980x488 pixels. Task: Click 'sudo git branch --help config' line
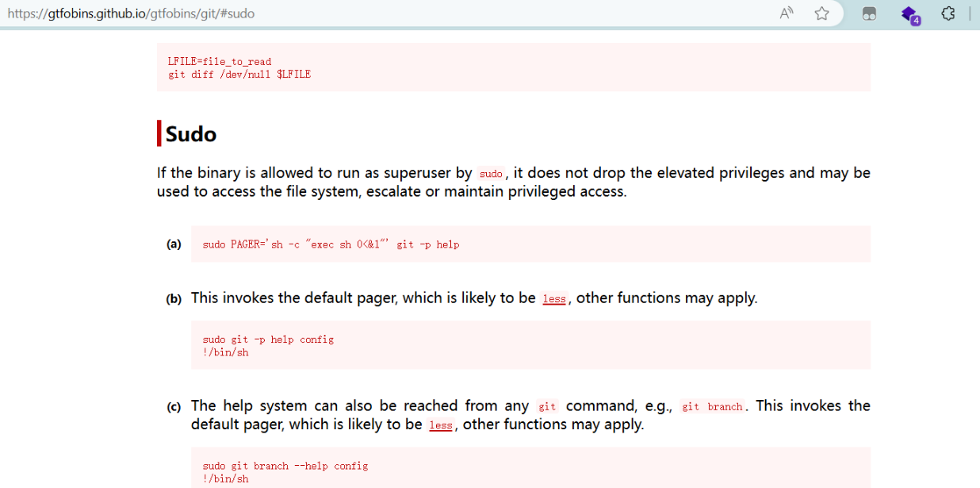coord(285,466)
